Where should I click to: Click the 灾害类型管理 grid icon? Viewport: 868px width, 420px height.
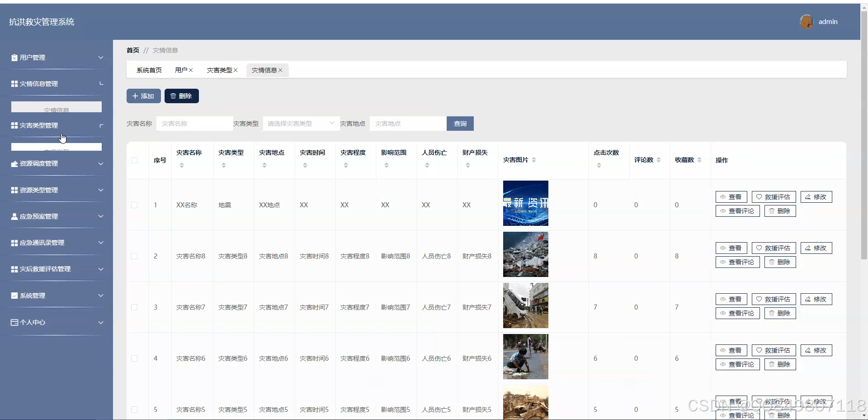tap(14, 125)
